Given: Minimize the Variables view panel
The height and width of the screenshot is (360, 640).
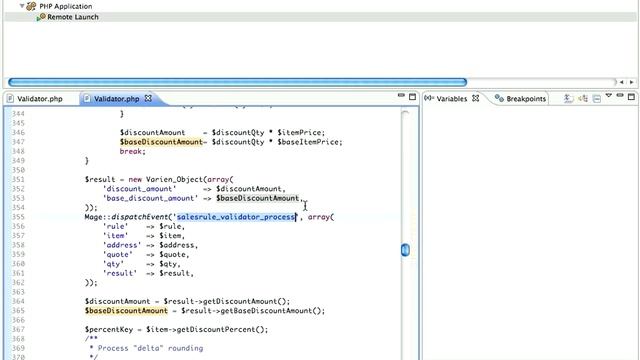Looking at the screenshot, I should [620, 96].
